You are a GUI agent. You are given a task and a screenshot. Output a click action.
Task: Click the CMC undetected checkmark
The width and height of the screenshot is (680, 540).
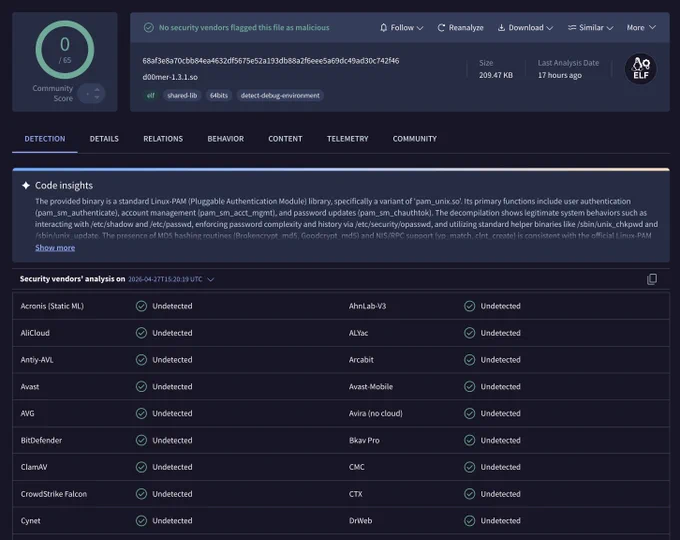click(470, 467)
